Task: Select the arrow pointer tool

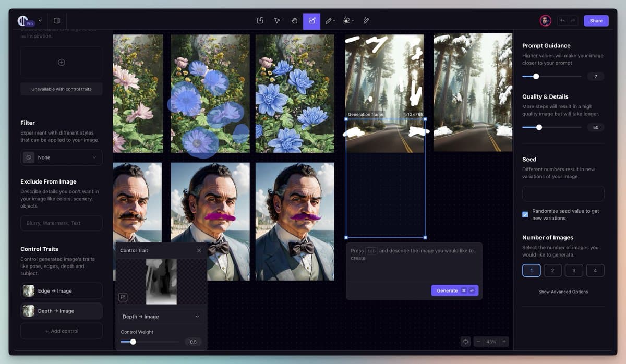Action: point(277,21)
